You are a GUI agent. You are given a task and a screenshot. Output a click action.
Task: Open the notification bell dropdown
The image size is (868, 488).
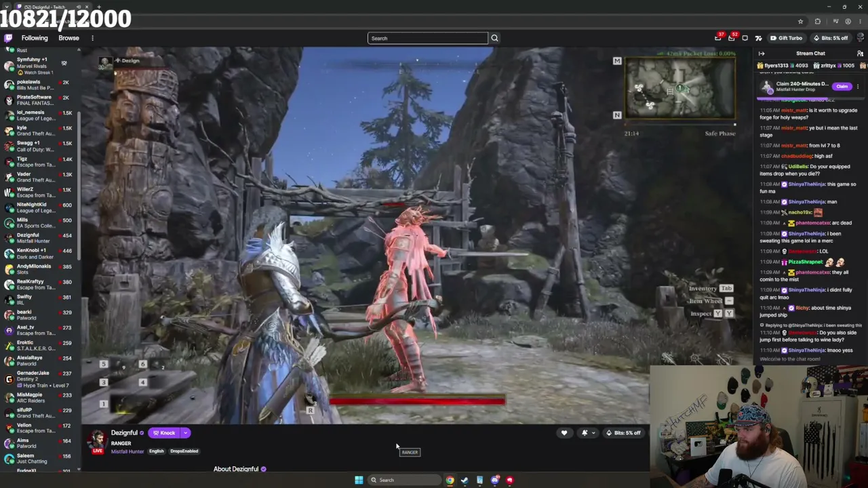(587, 433)
